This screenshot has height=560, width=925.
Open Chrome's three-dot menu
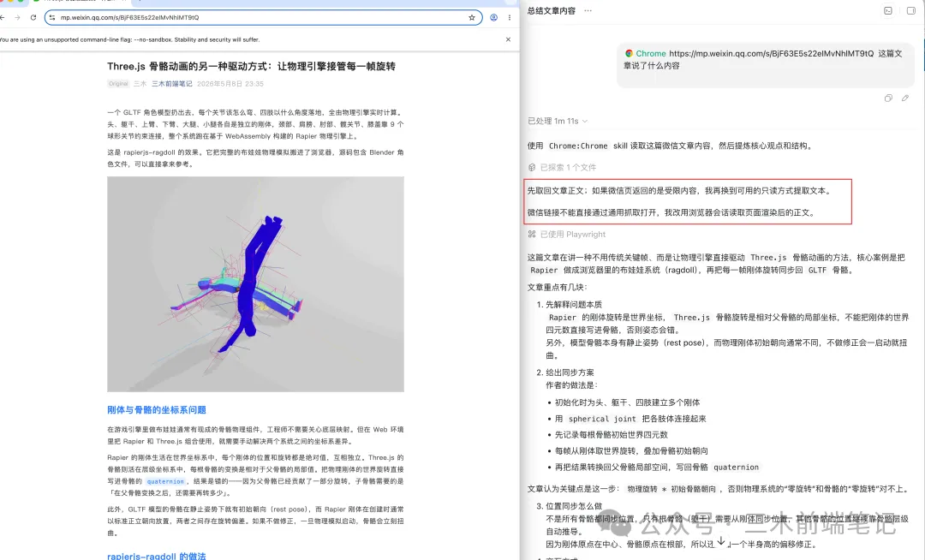click(509, 18)
